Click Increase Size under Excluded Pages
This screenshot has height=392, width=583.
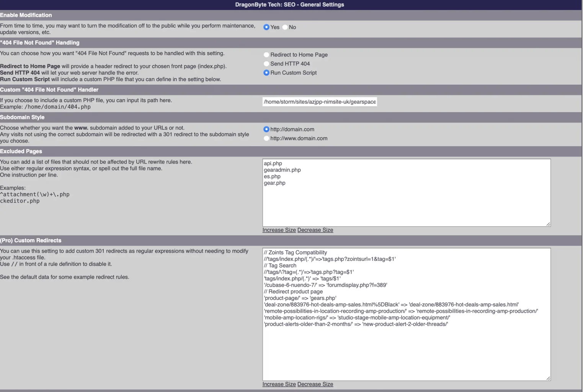coord(279,230)
